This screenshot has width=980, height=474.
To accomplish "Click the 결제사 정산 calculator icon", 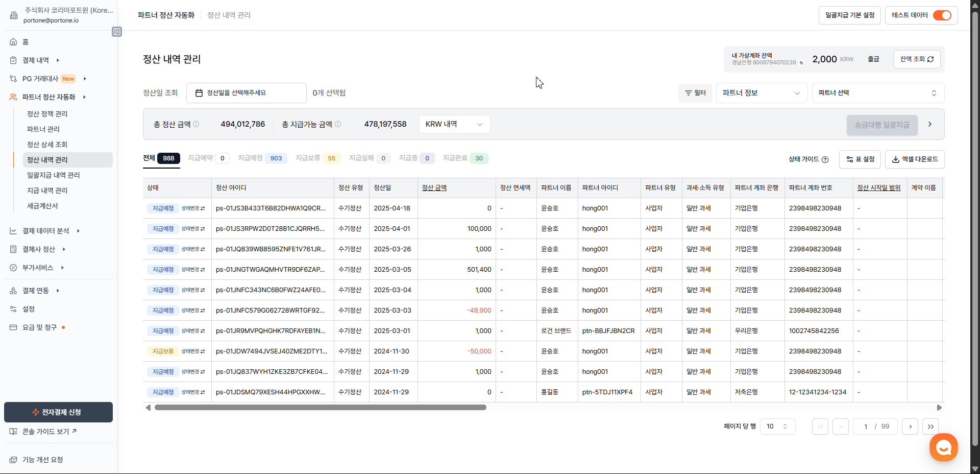I will [13, 249].
